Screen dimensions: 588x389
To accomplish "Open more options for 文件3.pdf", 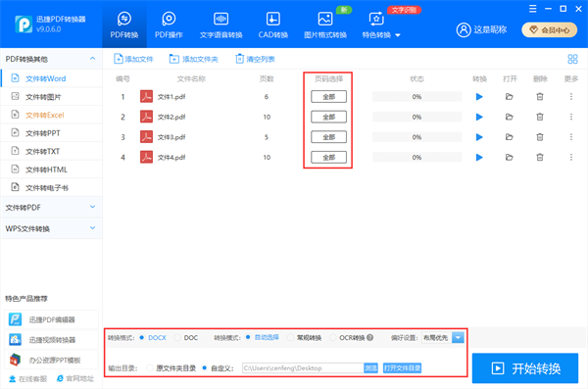I will click(x=571, y=137).
